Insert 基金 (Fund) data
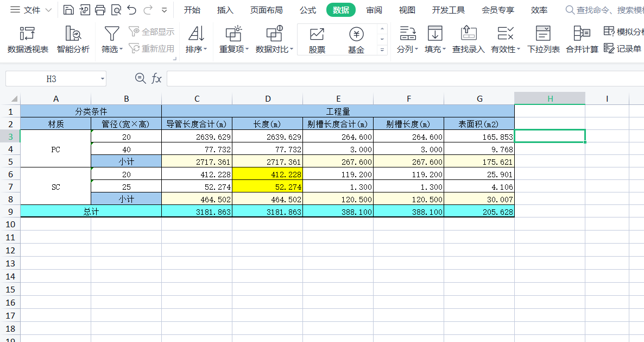Screen dimensions: 644x342 coord(356,39)
